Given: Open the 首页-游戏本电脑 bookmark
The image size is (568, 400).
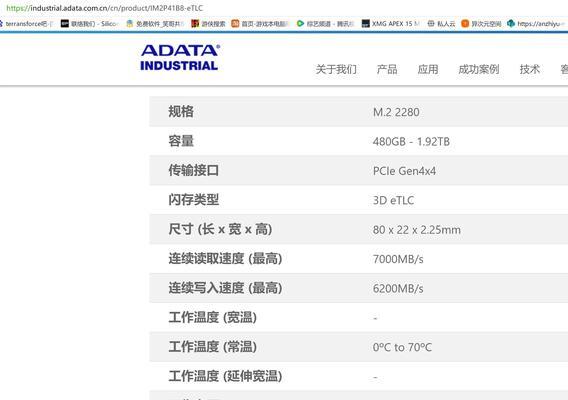Looking at the screenshot, I should point(260,24).
